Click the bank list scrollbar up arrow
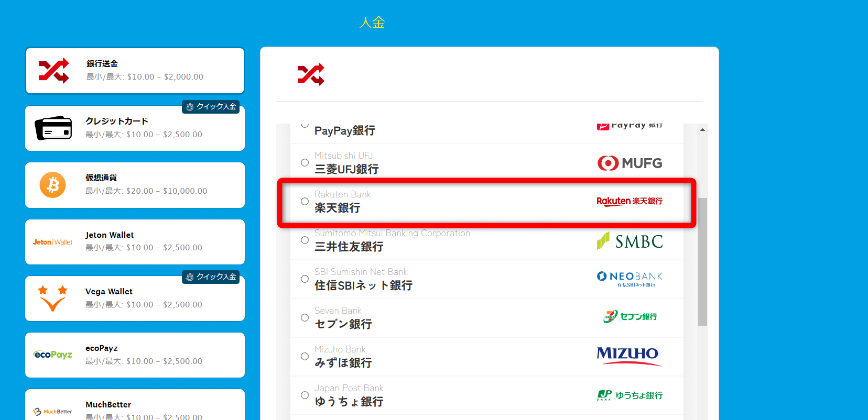 [702, 129]
